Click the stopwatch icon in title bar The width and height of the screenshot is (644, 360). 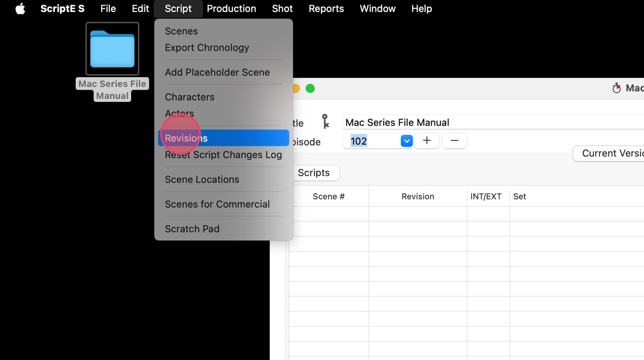(616, 88)
